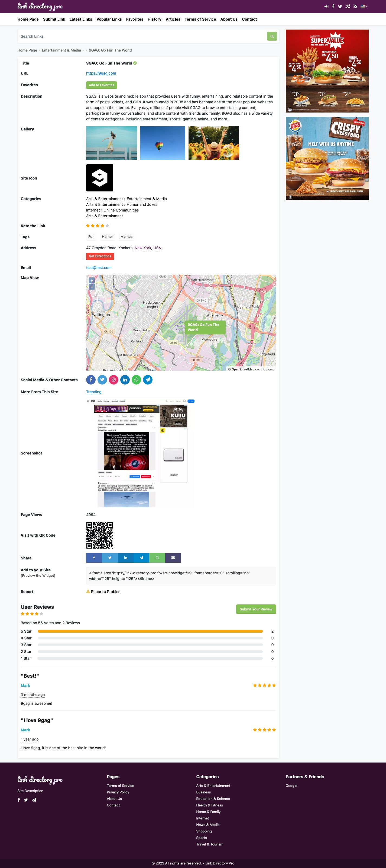Share the link via WhatsApp
Image resolution: width=386 pixels, height=868 pixels.
pyautogui.click(x=157, y=558)
